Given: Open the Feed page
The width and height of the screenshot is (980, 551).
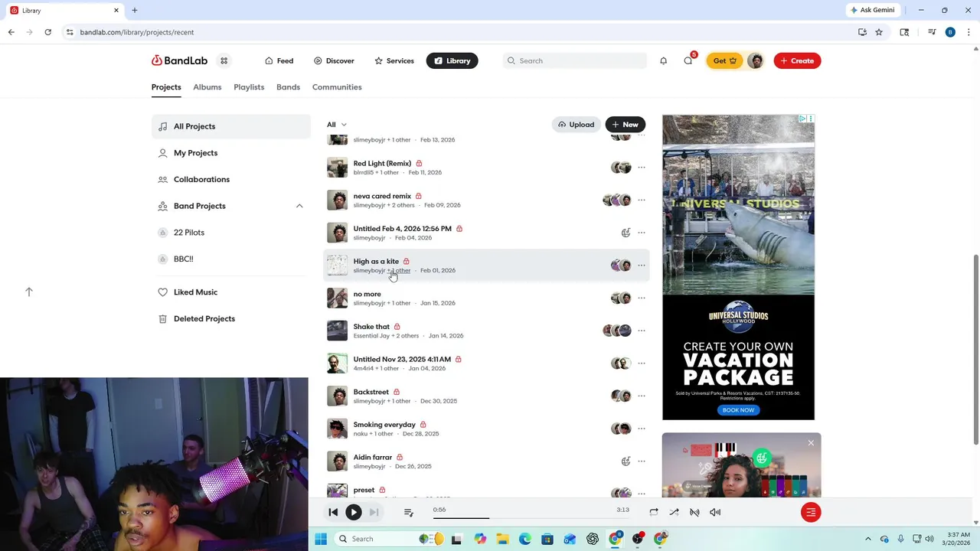Looking at the screenshot, I should [x=279, y=60].
